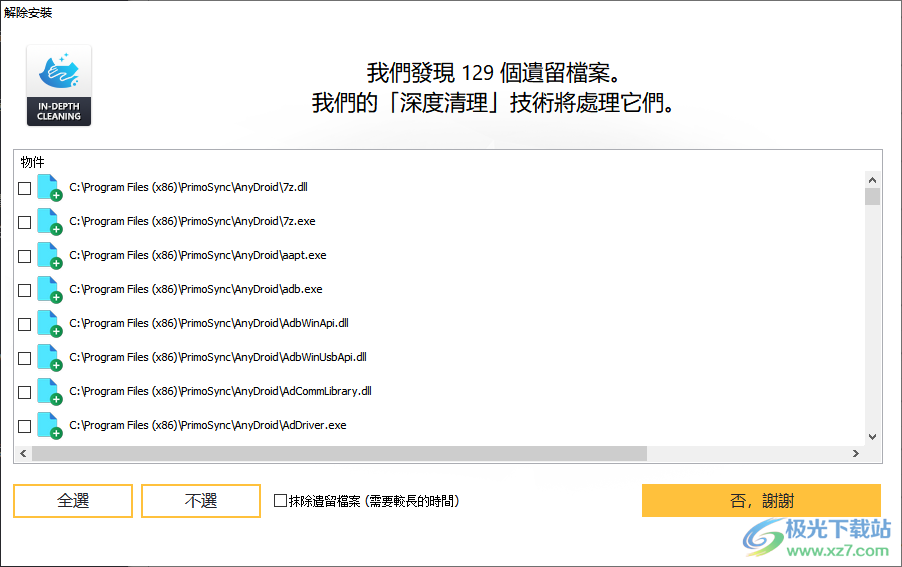Select the path text ending in 7z.dll

point(189,187)
